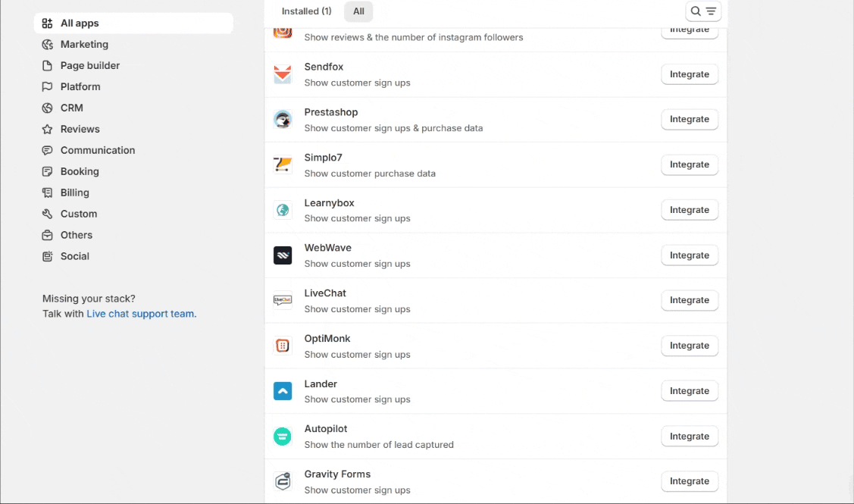This screenshot has height=504, width=854.
Task: Open the Live chat support team link
Action: point(141,314)
